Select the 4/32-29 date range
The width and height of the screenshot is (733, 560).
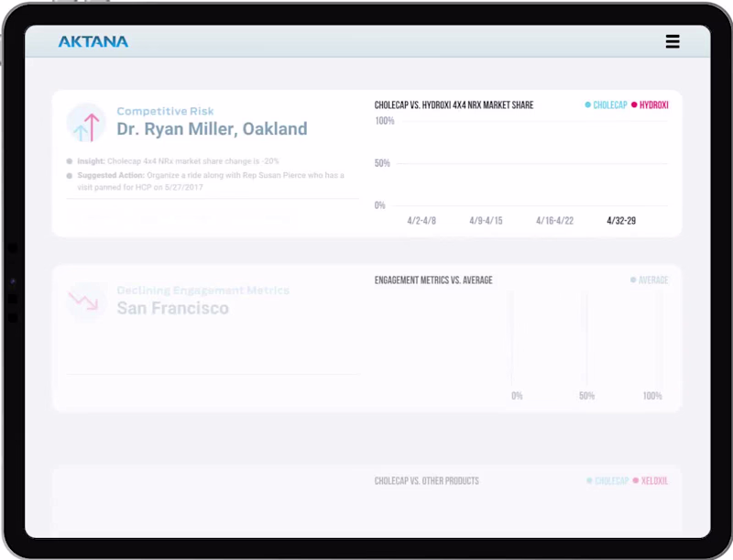pos(622,220)
